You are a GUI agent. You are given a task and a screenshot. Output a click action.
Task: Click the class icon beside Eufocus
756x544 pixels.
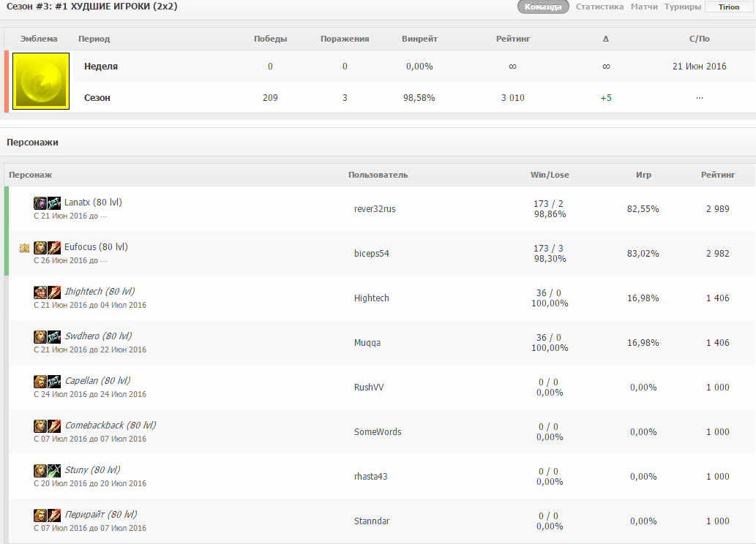click(x=54, y=248)
